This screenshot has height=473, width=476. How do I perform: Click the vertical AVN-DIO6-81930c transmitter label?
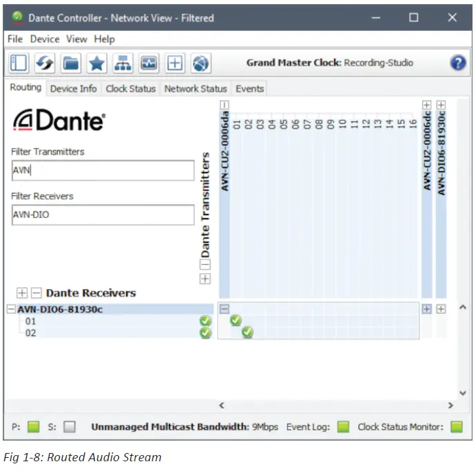pyautogui.click(x=441, y=153)
